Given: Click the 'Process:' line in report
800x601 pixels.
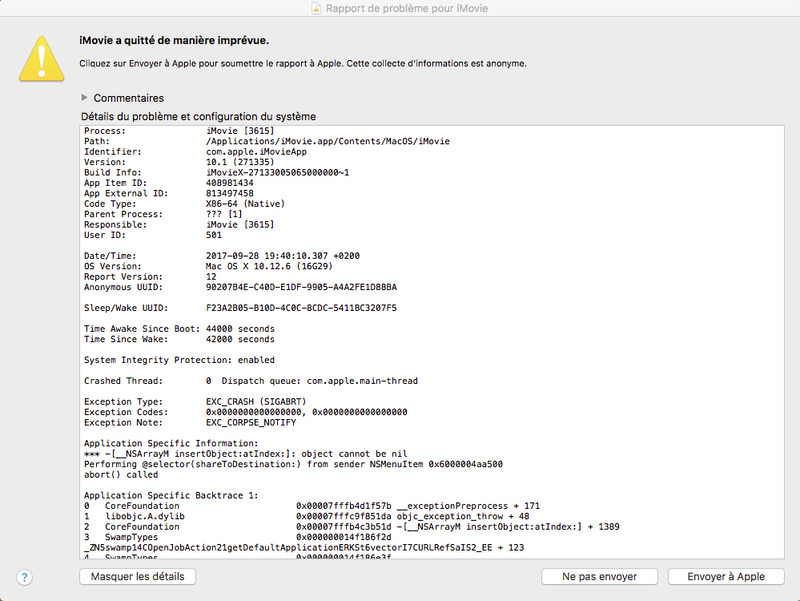Looking at the screenshot, I should coord(179,131).
